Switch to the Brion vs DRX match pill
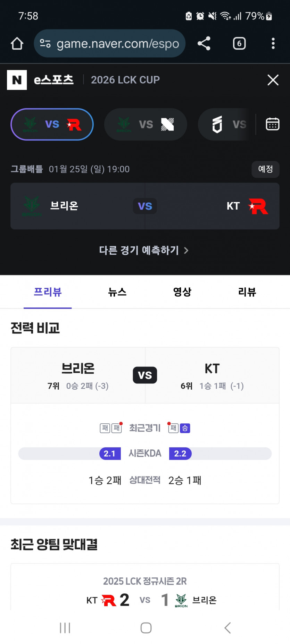The image size is (290, 644). point(146,124)
